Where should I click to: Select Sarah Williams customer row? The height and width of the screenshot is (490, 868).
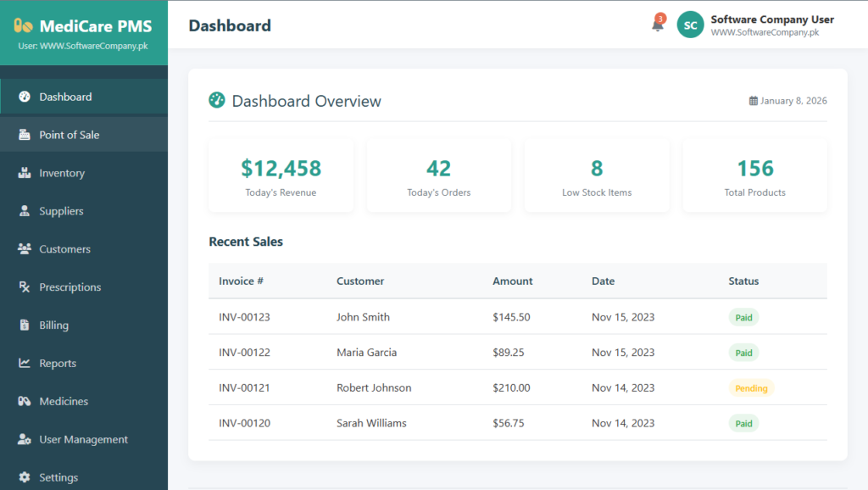371,423
